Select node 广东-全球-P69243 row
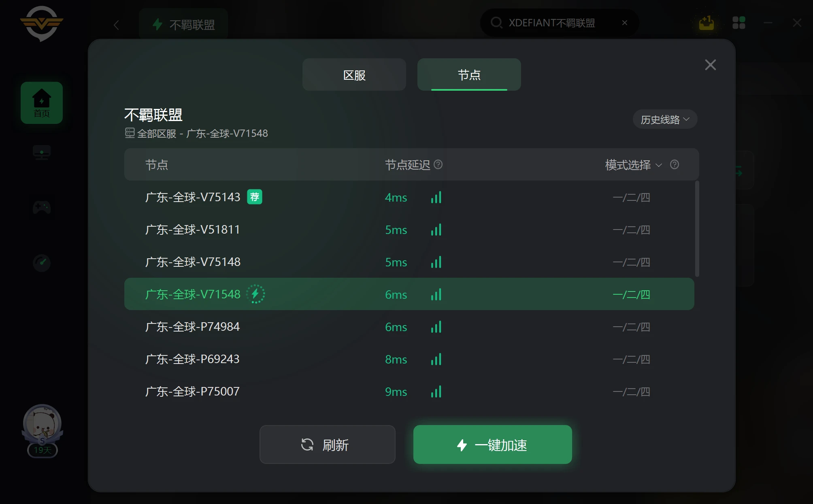 point(409,359)
